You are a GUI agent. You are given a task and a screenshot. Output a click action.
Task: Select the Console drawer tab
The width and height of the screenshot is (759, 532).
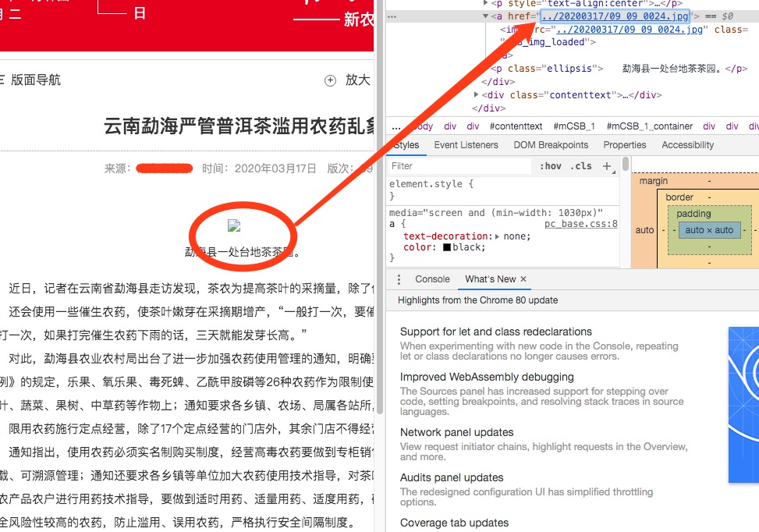click(432, 279)
